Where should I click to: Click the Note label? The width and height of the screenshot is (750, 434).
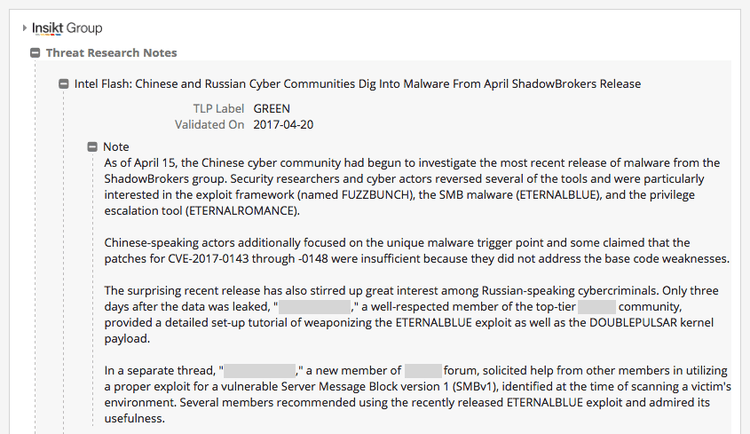(116, 147)
